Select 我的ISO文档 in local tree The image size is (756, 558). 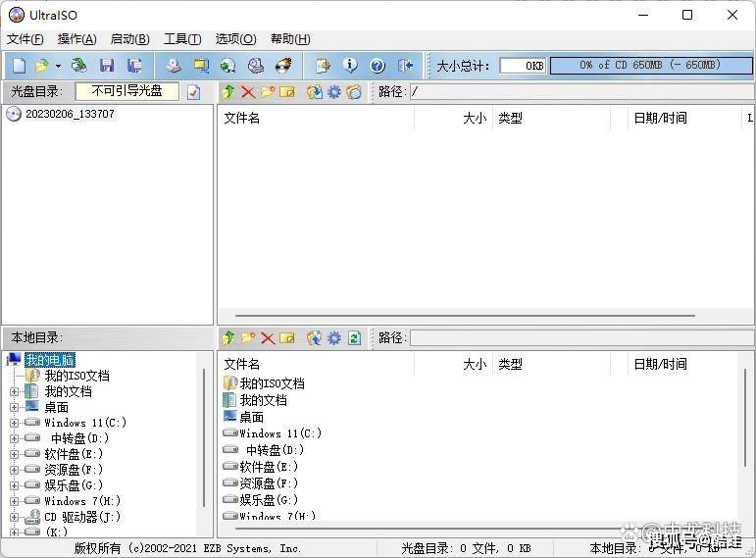click(76, 376)
